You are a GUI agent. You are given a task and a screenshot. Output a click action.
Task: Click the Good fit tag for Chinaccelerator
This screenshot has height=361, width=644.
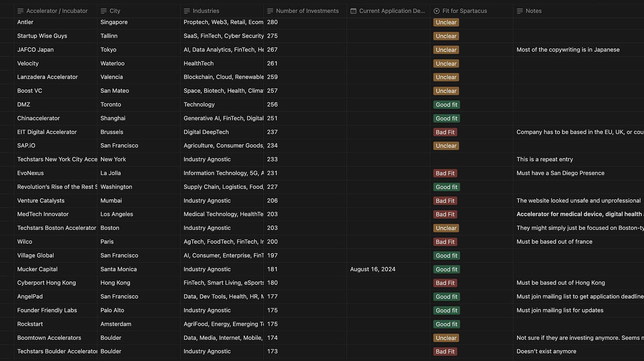[x=447, y=118]
